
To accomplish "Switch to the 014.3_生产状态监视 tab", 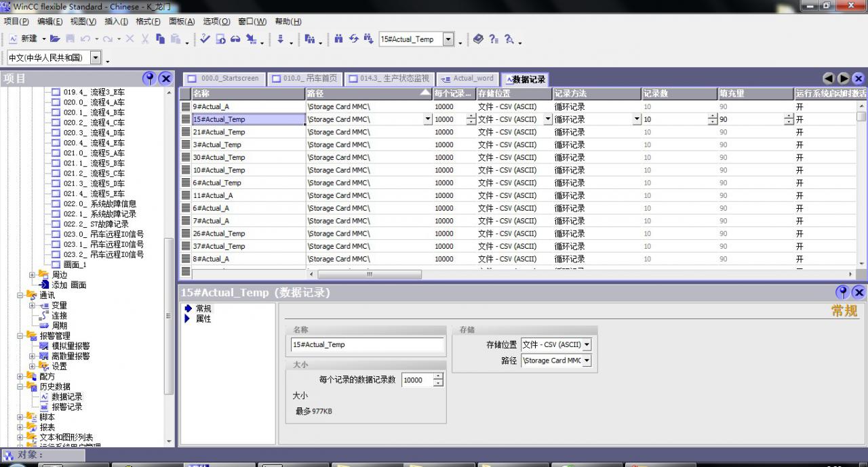I will click(389, 79).
